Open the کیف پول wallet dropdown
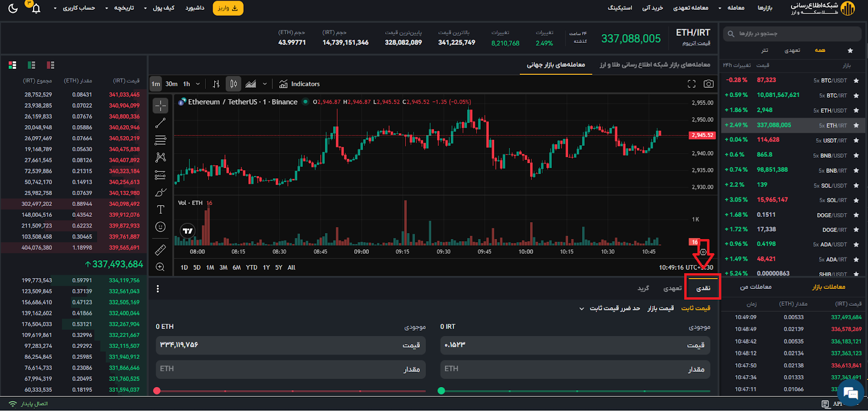 (x=159, y=8)
